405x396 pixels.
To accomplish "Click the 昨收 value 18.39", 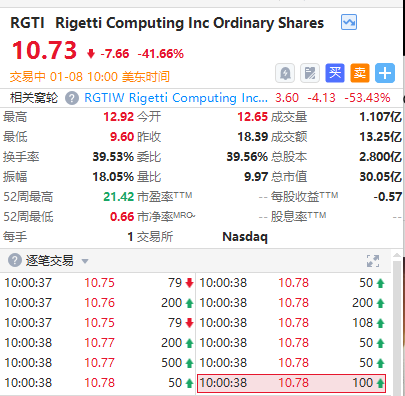I will (252, 137).
